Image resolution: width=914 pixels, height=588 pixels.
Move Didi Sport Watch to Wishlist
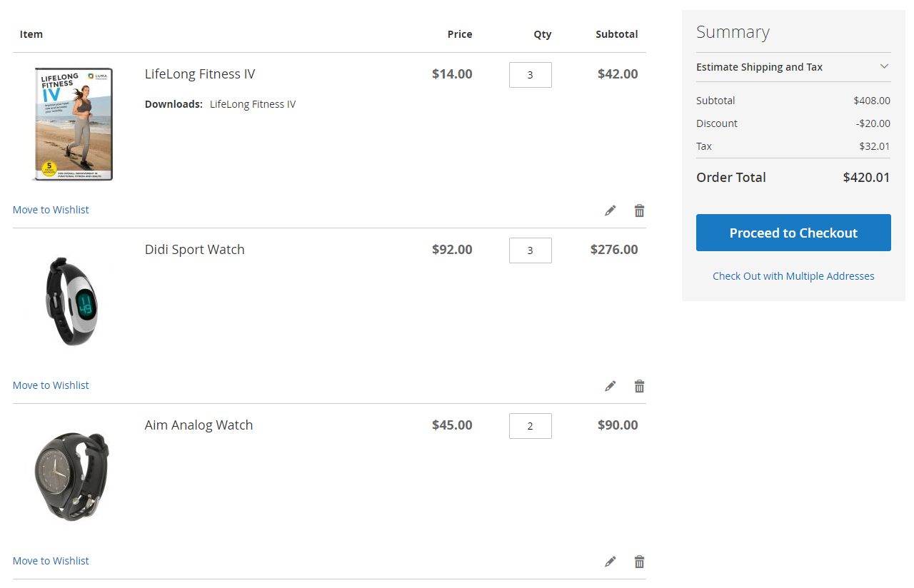pyautogui.click(x=51, y=385)
